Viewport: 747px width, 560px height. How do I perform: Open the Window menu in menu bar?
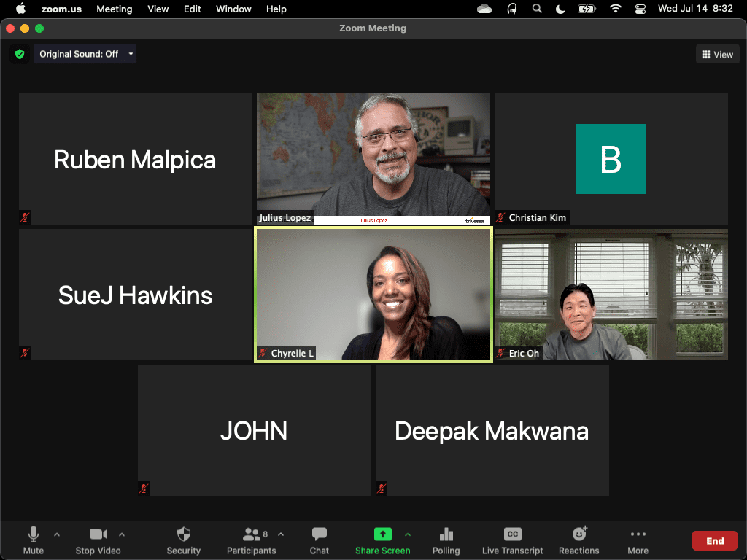[233, 9]
